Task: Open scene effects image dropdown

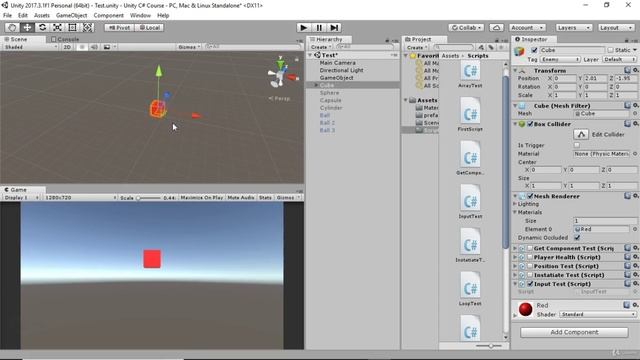Action: (x=109, y=47)
